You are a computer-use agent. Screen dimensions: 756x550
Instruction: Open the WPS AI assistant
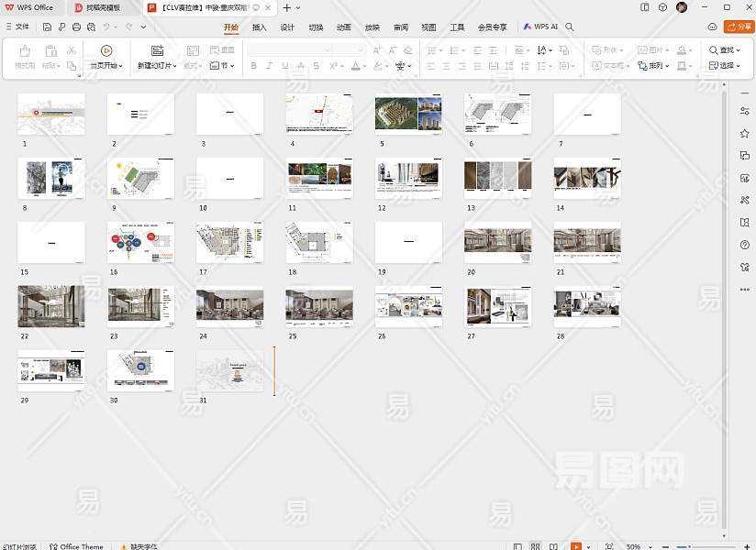[540, 27]
